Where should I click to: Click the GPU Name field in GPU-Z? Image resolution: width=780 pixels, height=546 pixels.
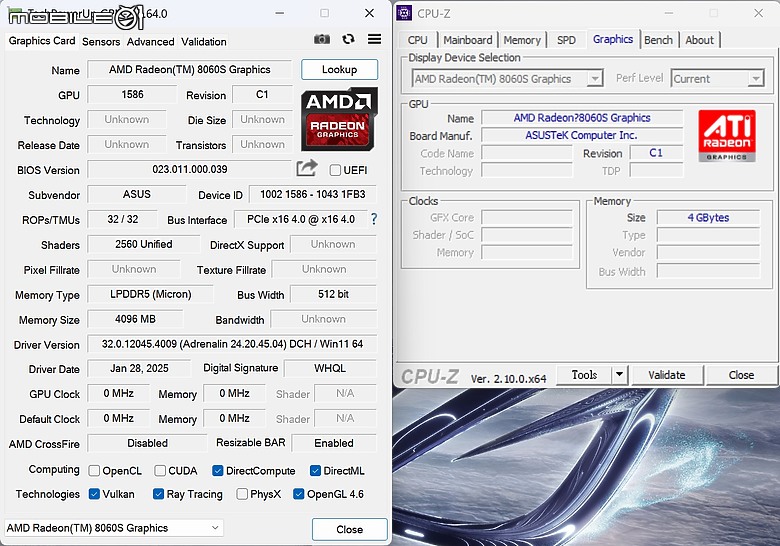tap(190, 70)
